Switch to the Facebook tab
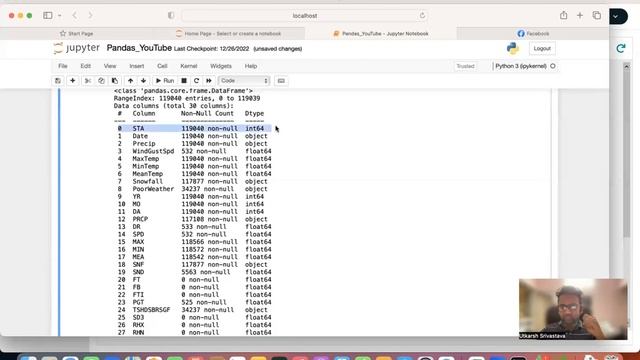 click(x=533, y=33)
